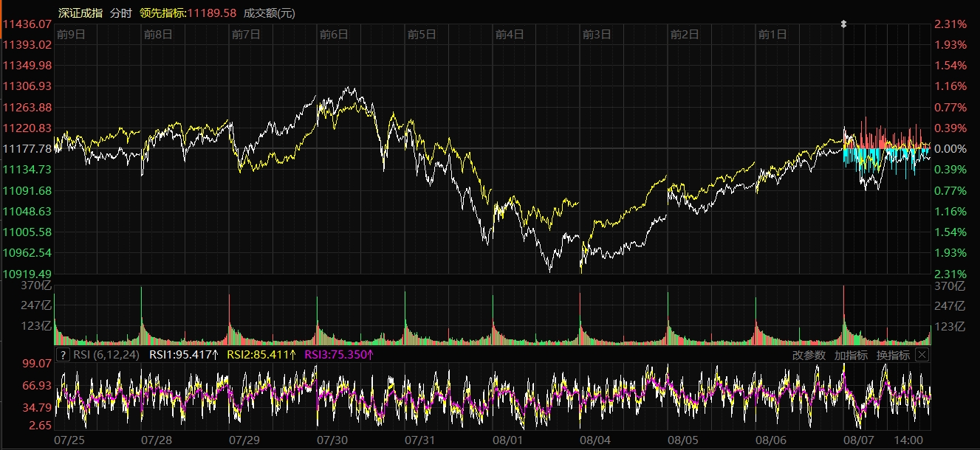Close the RSI indicator panel
Screen dimensions: 980x450
pyautogui.click(x=922, y=355)
